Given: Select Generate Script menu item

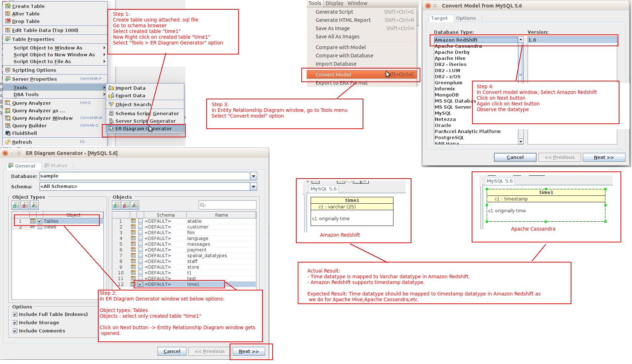Looking at the screenshot, I should pos(362,12).
